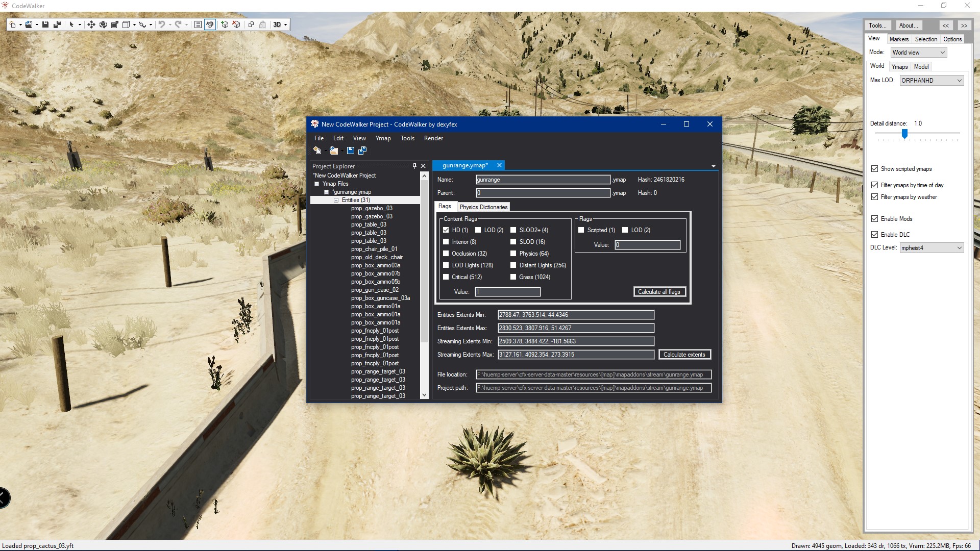Click the Calculate extents button
Screen dimensions: 980x551
point(684,355)
